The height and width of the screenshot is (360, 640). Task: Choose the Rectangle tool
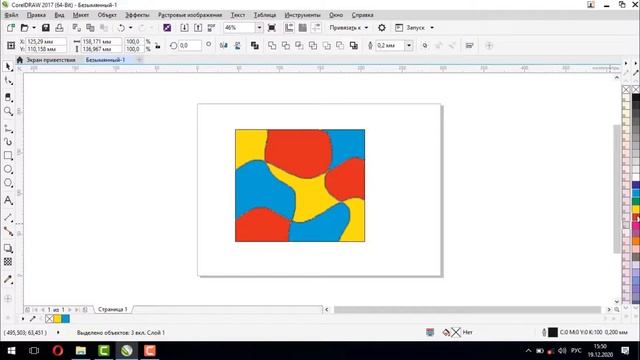pyautogui.click(x=8, y=156)
